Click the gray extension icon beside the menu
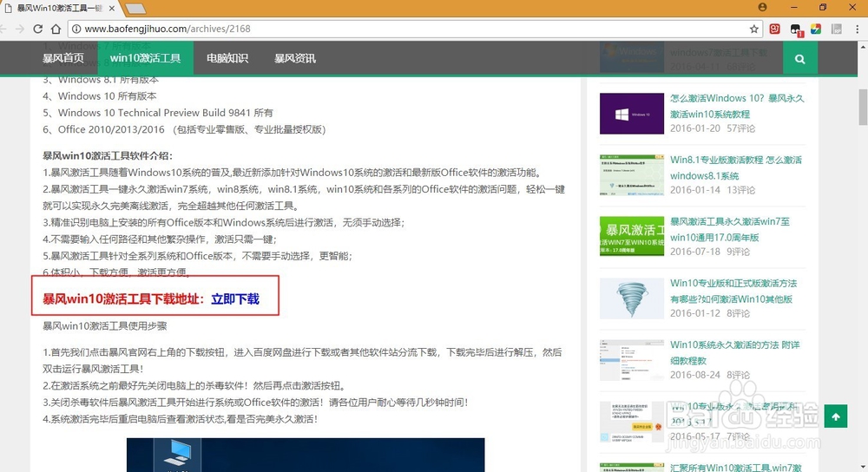Viewport: 868px width, 472px height. tap(837, 29)
